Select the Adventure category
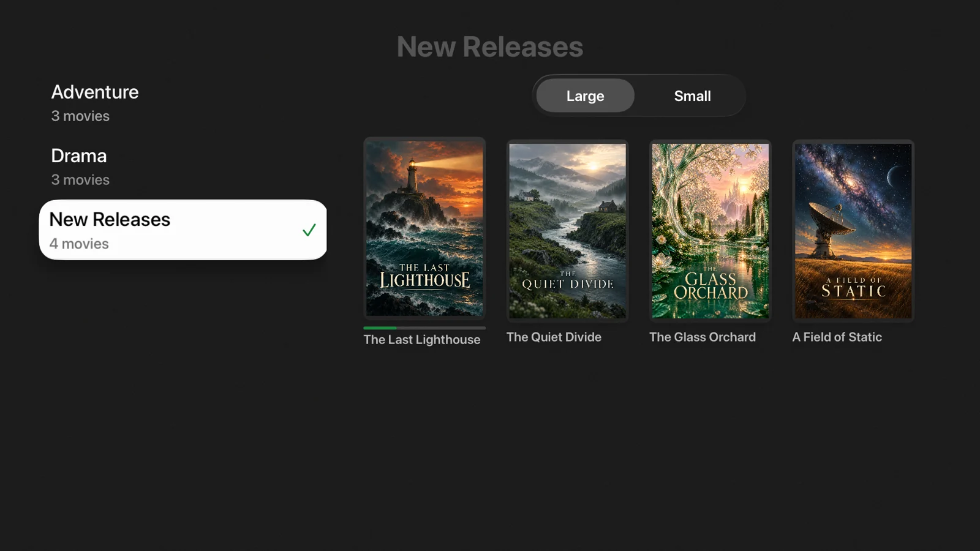 183,103
